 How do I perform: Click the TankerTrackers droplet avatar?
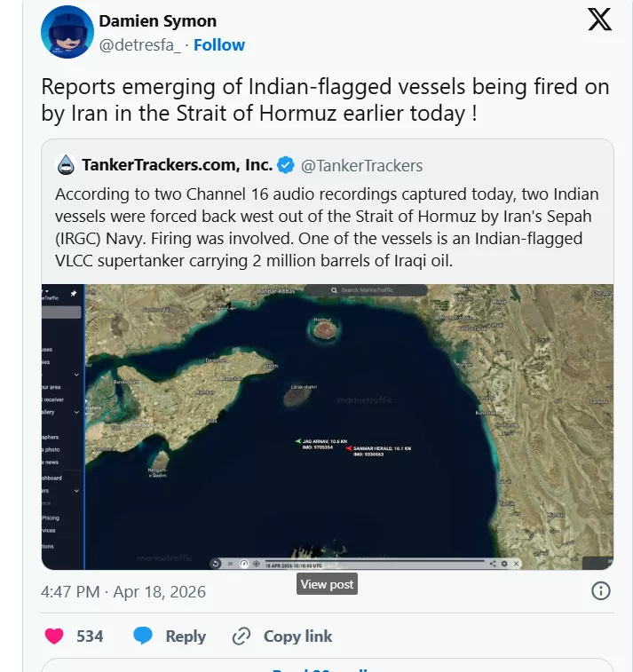[67, 165]
